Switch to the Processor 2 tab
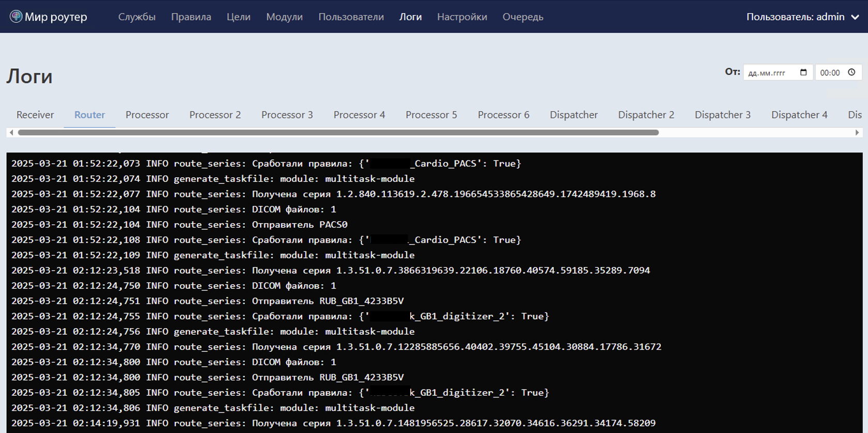The image size is (868, 433). pyautogui.click(x=215, y=115)
